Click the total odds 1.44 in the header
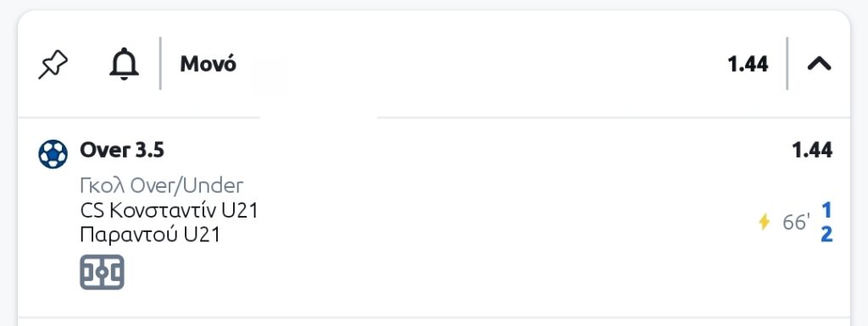This screenshot has width=868, height=326. pyautogui.click(x=748, y=64)
